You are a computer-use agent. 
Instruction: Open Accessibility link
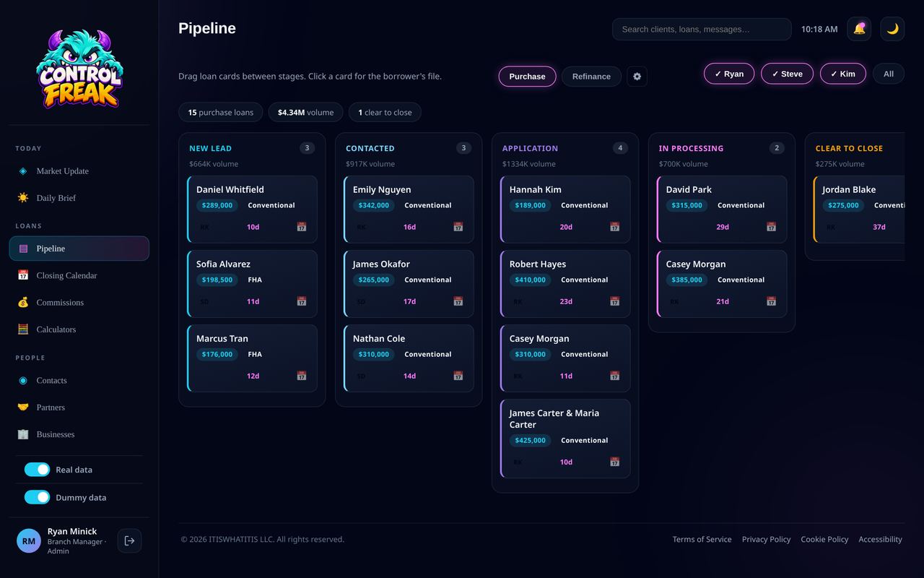coord(880,540)
